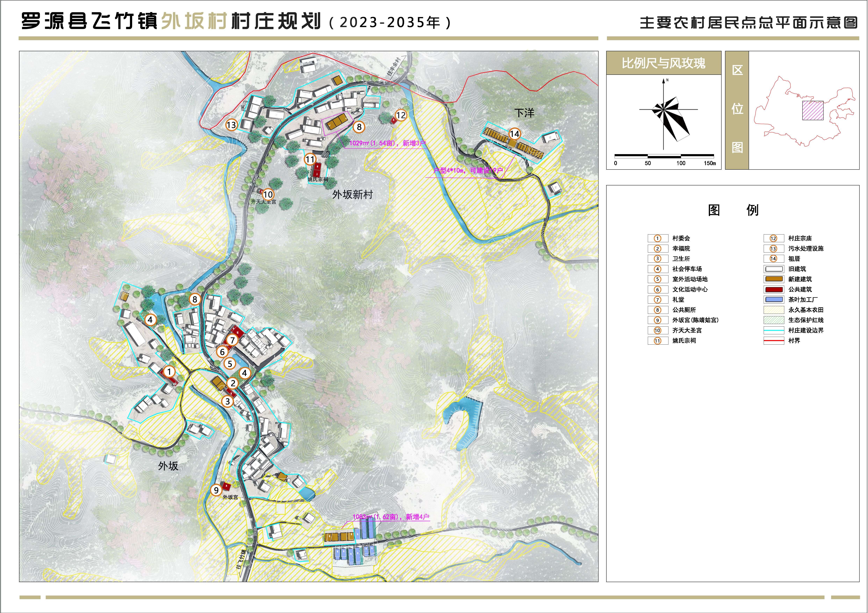Click the hatched square in location map

click(813, 111)
